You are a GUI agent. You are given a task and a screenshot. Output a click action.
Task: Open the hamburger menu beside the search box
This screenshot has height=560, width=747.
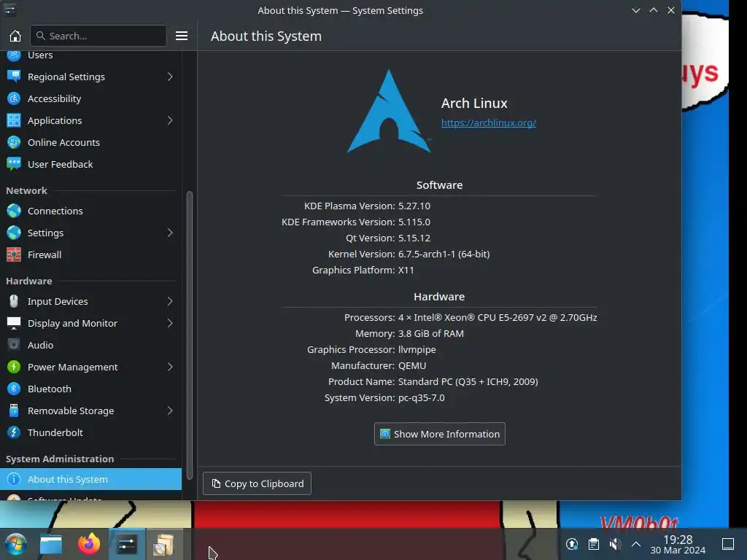tap(182, 36)
